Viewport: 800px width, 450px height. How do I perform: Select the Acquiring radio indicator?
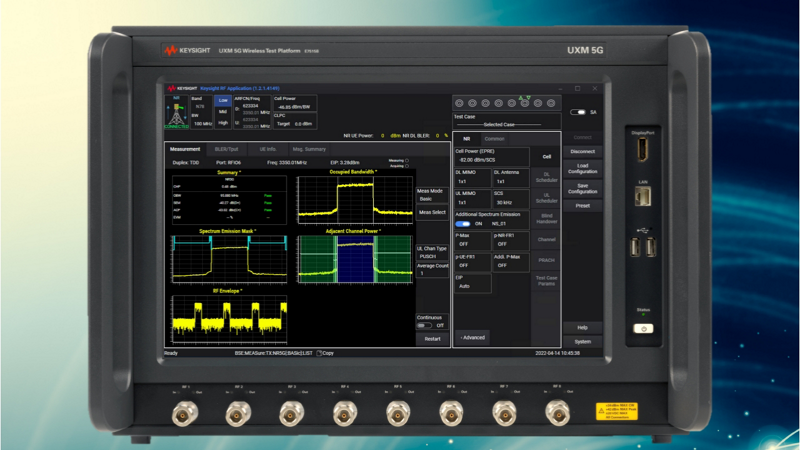407,166
